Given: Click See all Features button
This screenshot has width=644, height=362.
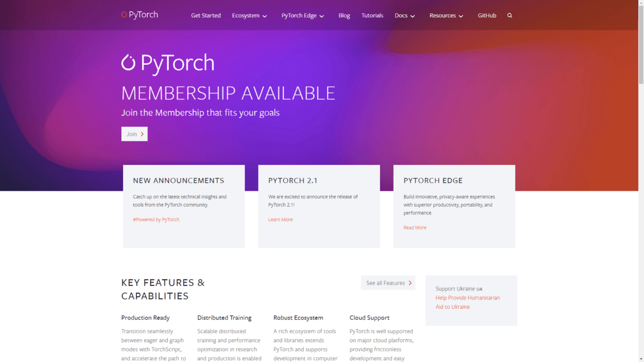Looking at the screenshot, I should 388,283.
